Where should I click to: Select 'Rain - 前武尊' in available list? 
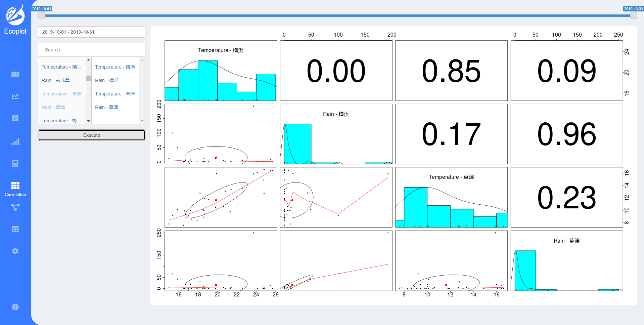56,80
